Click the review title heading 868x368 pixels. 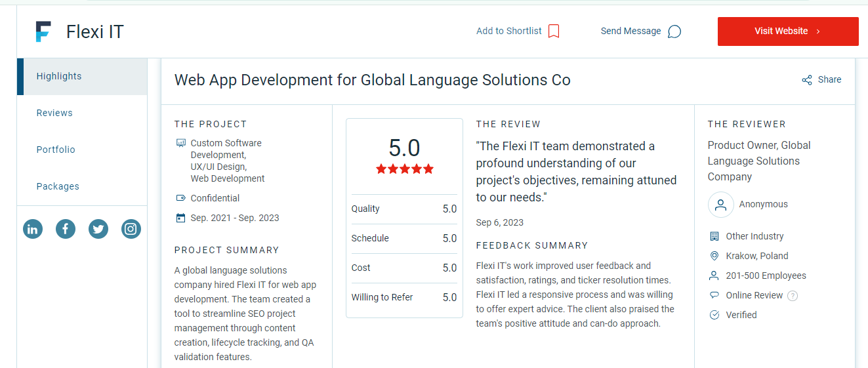[372, 80]
